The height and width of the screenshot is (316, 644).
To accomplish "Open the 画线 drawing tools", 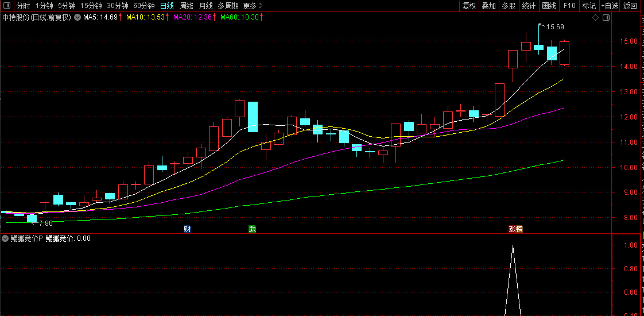I will click(x=549, y=6).
